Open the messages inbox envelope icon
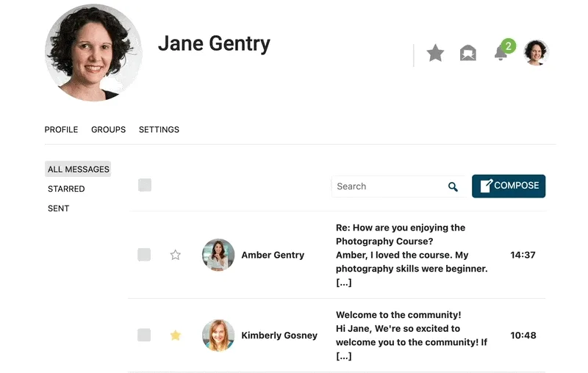Screen dimensions: 588x373 (x=468, y=53)
